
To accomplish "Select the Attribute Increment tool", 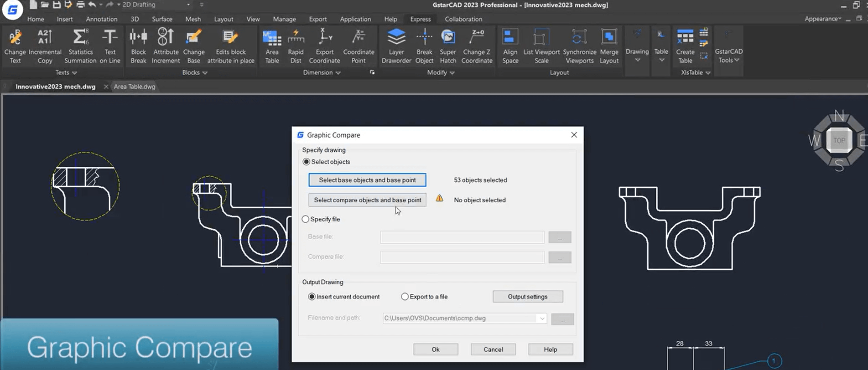I will [166, 46].
